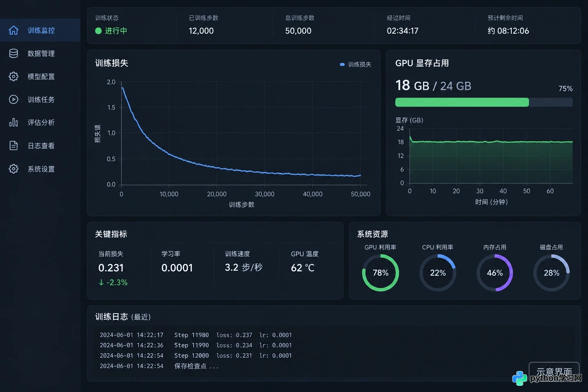Open the 日志查看 page

40,146
